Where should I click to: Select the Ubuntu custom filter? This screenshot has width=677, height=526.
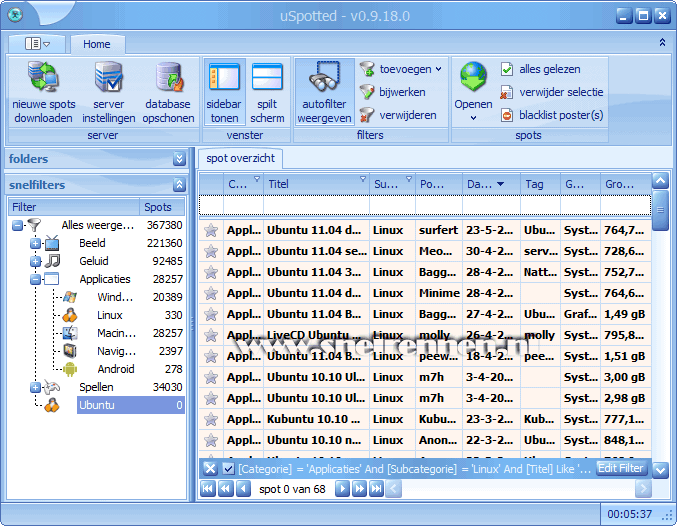tap(130, 406)
